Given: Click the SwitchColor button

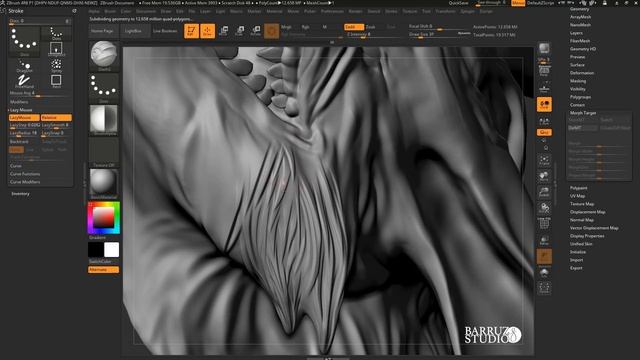Looking at the screenshot, I should click(100, 262).
